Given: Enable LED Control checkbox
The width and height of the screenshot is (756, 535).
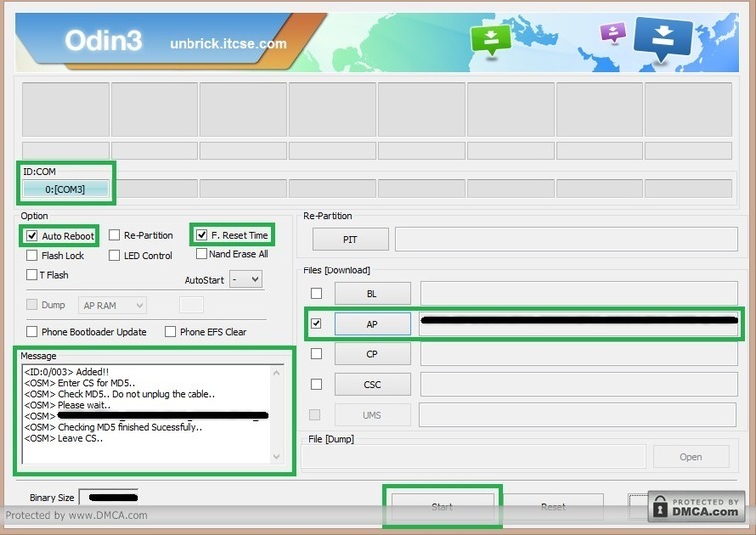Looking at the screenshot, I should click(x=115, y=255).
